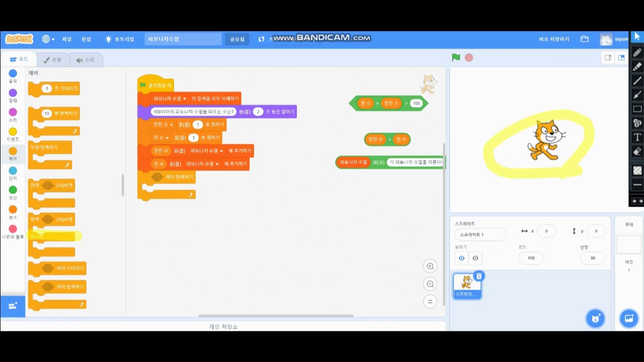
Task: Switch to small stage layout
Action: click(608, 58)
